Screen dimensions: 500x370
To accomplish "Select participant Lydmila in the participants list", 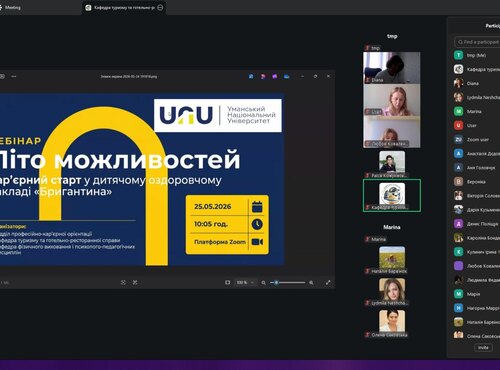I will [x=477, y=97].
